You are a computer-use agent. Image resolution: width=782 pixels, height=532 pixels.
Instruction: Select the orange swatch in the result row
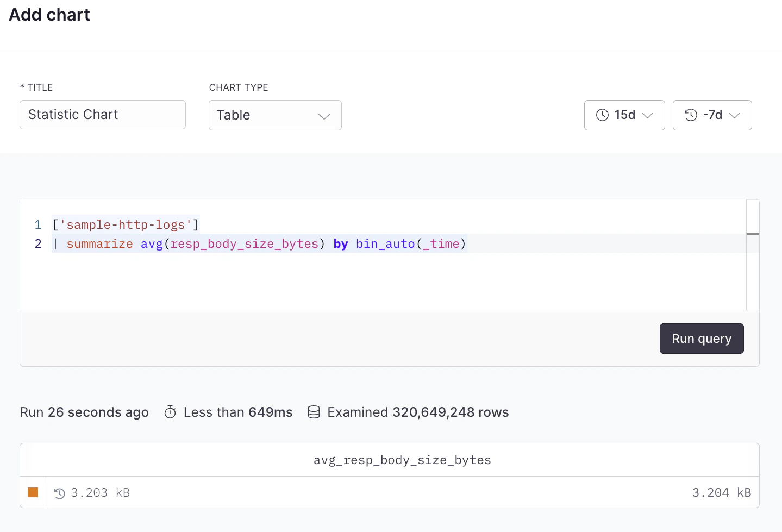pos(33,492)
